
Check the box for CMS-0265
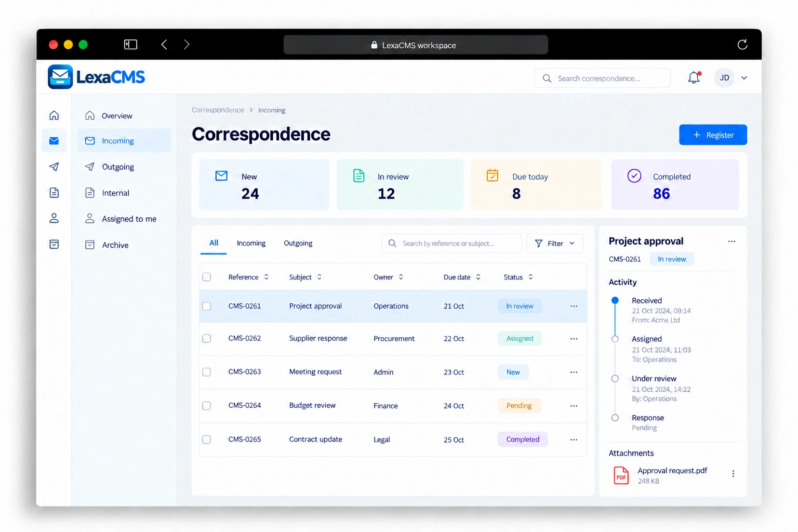[x=206, y=440]
